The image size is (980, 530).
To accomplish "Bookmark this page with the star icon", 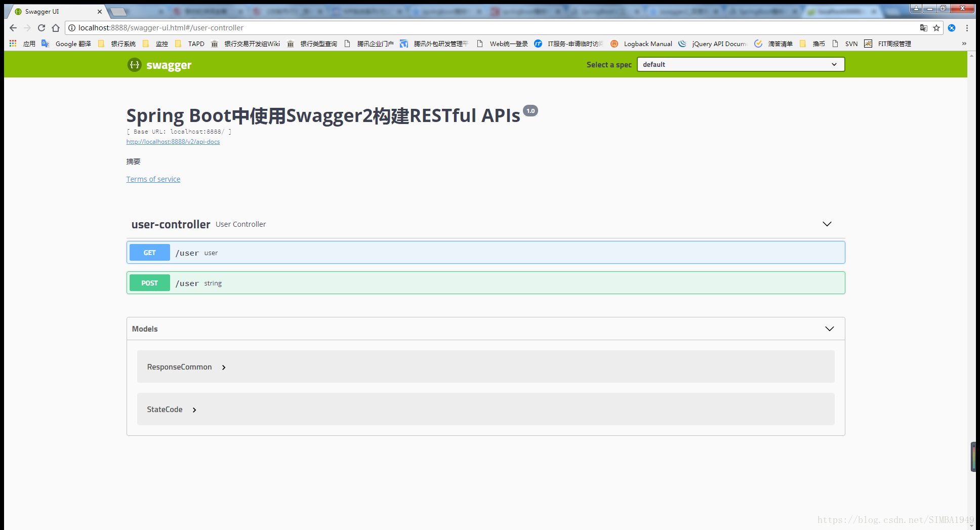I will point(936,28).
